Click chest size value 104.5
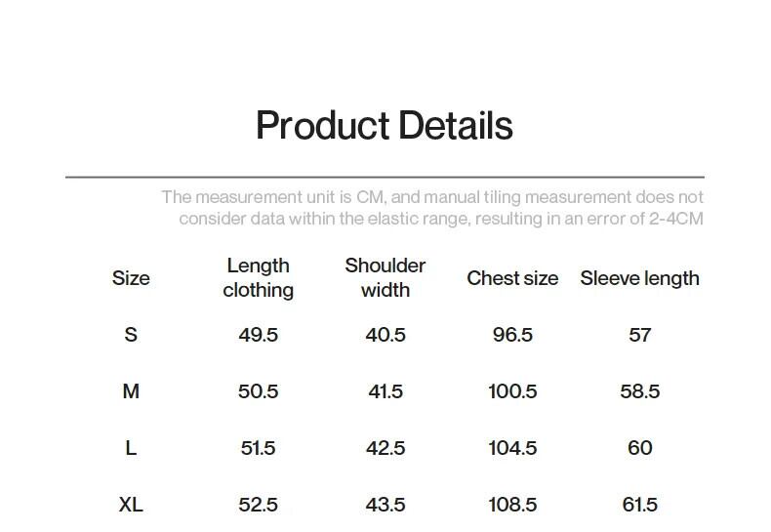771x532 pixels. (512, 448)
